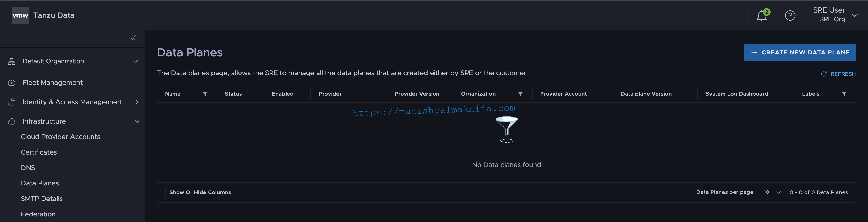Open the notifications bell

tap(761, 15)
